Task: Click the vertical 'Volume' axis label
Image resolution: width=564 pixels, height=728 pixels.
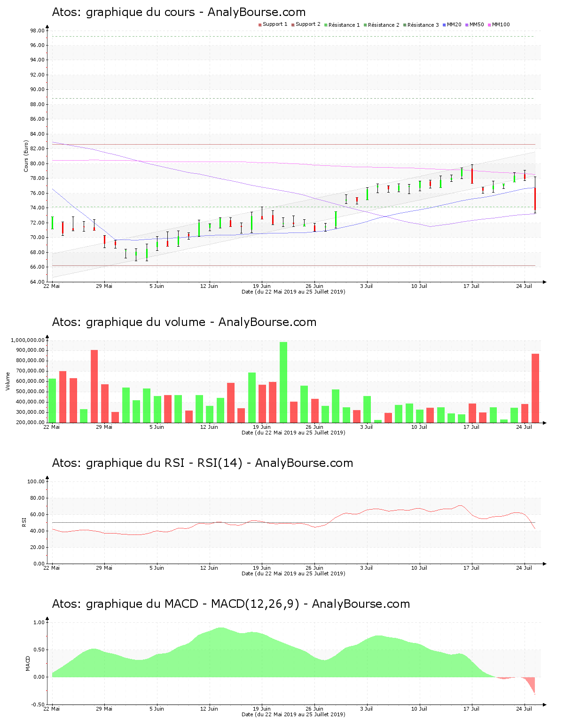Action: 8,381
